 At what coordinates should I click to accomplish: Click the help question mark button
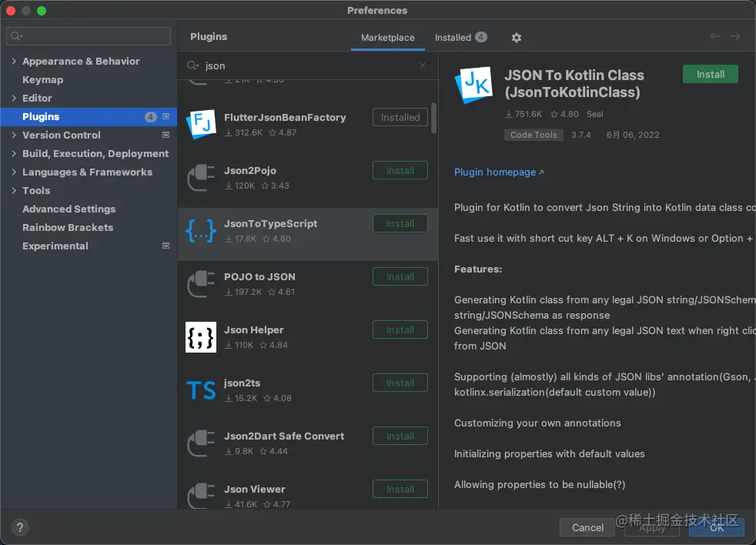pyautogui.click(x=21, y=527)
